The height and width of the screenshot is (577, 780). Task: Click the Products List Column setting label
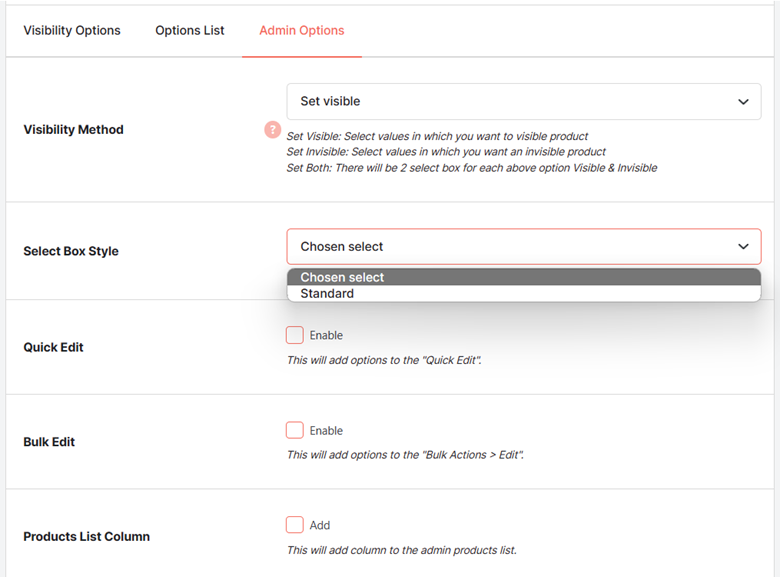[87, 537]
